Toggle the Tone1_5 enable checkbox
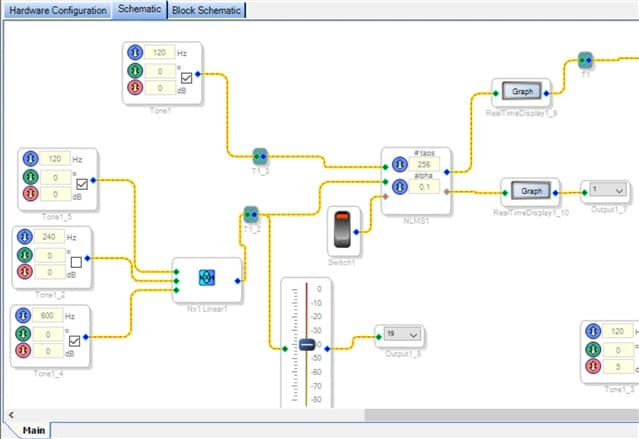 coord(82,184)
